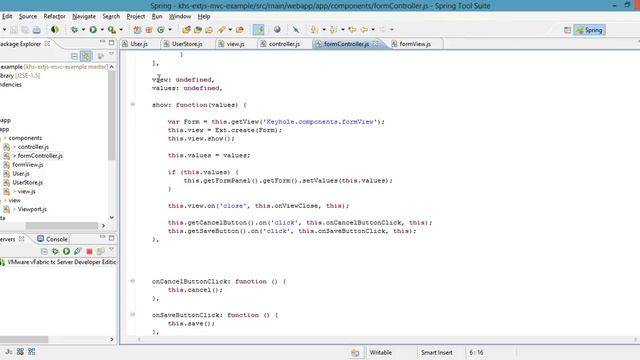This screenshot has height=360, width=640.
Task: Click the Print icon in the toolbar
Action: [x=37, y=30]
